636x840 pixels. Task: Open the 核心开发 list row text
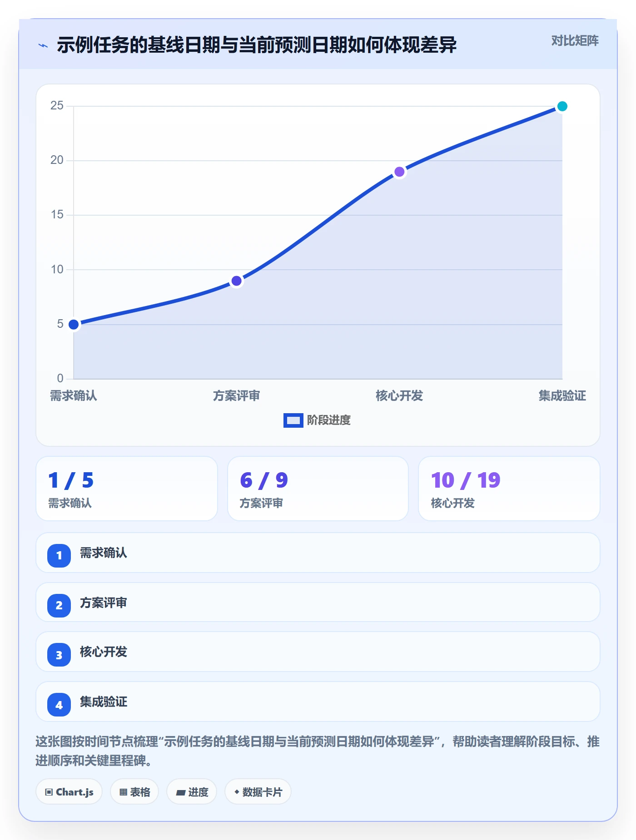104,652
